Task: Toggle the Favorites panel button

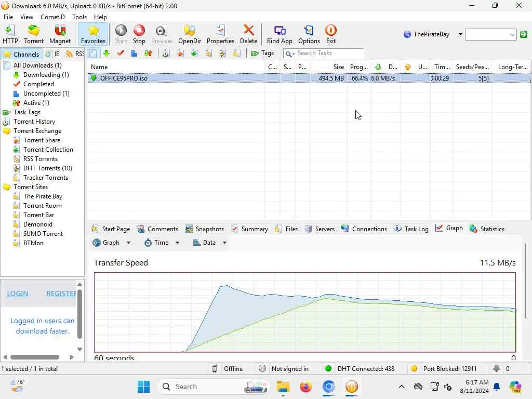Action: click(x=93, y=34)
